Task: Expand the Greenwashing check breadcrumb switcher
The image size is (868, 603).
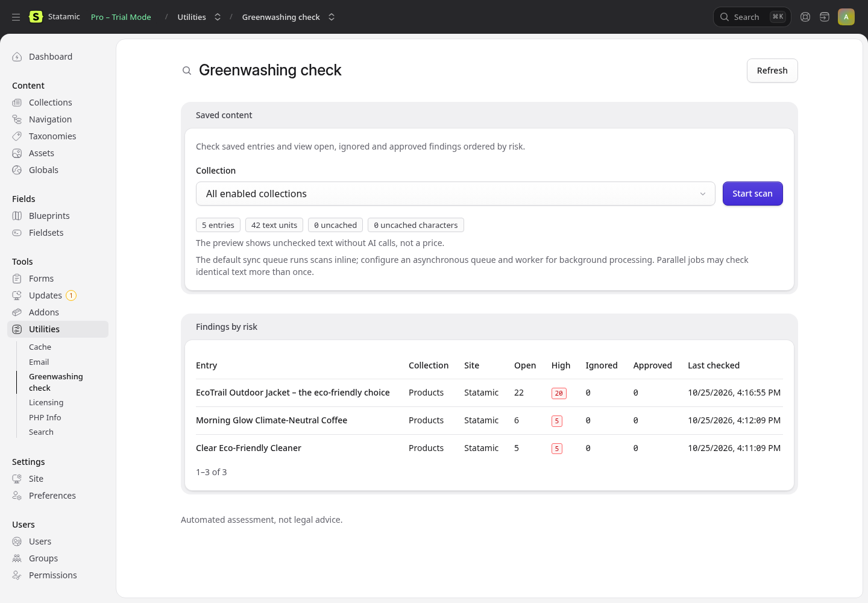Action: (332, 17)
